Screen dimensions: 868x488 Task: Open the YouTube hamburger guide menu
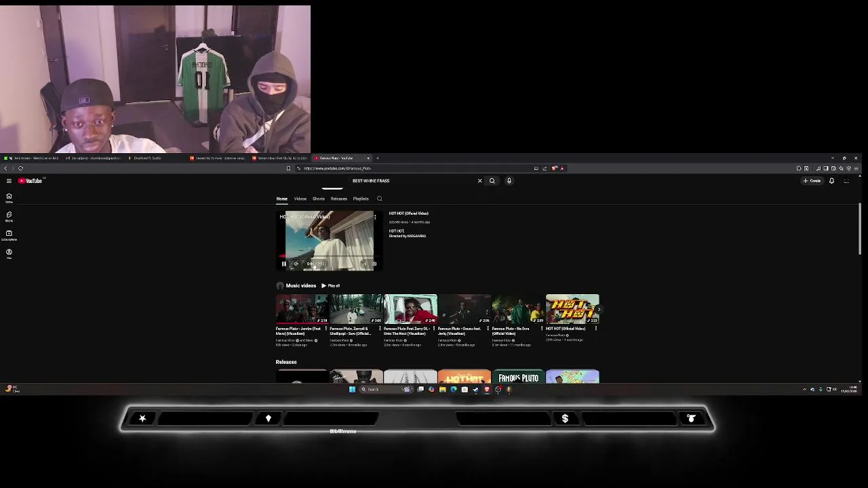click(x=9, y=181)
